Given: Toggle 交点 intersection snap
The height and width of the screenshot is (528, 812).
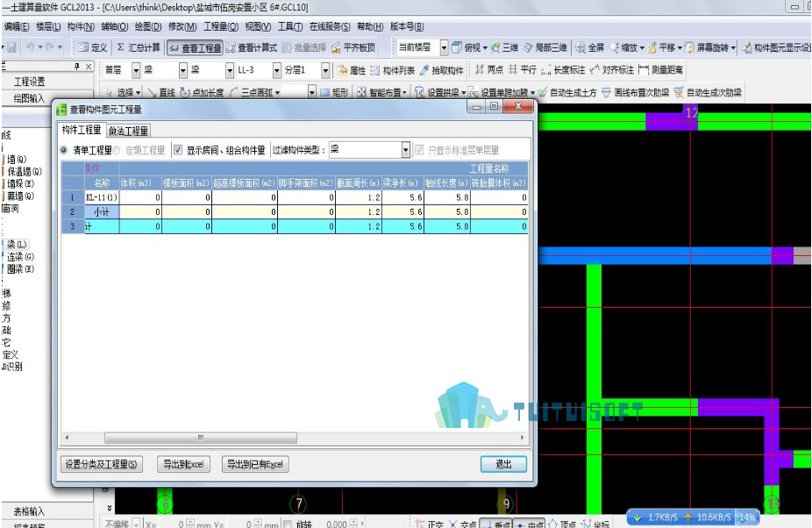Looking at the screenshot, I should pyautogui.click(x=462, y=524).
